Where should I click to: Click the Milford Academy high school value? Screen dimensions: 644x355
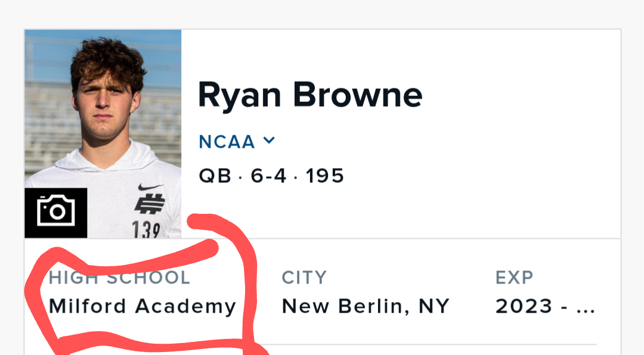[x=143, y=306]
